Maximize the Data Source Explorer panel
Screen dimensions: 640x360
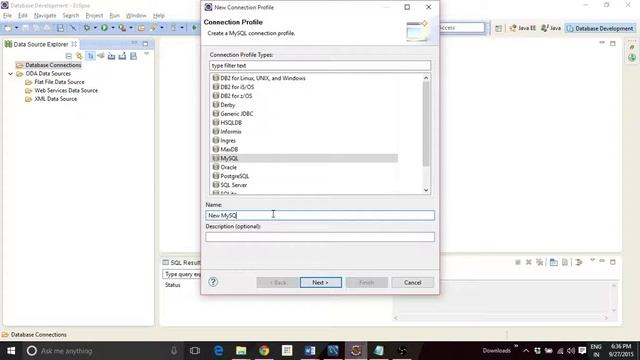point(145,44)
